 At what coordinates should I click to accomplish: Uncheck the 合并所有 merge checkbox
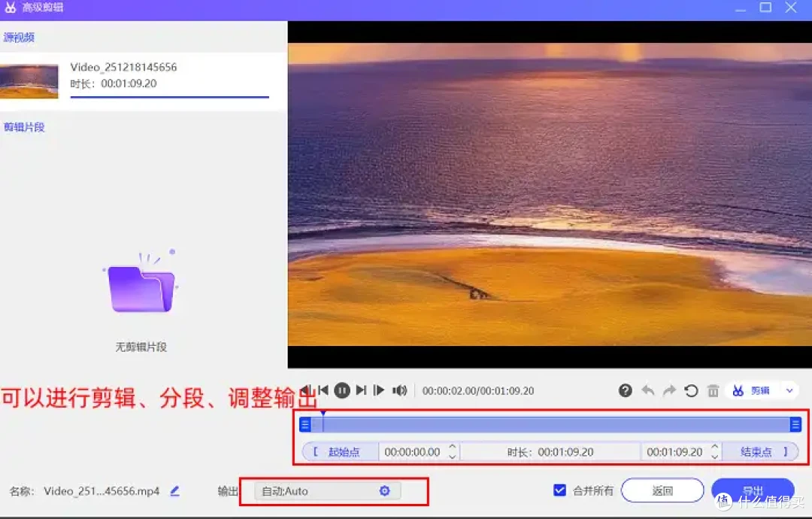(x=559, y=490)
